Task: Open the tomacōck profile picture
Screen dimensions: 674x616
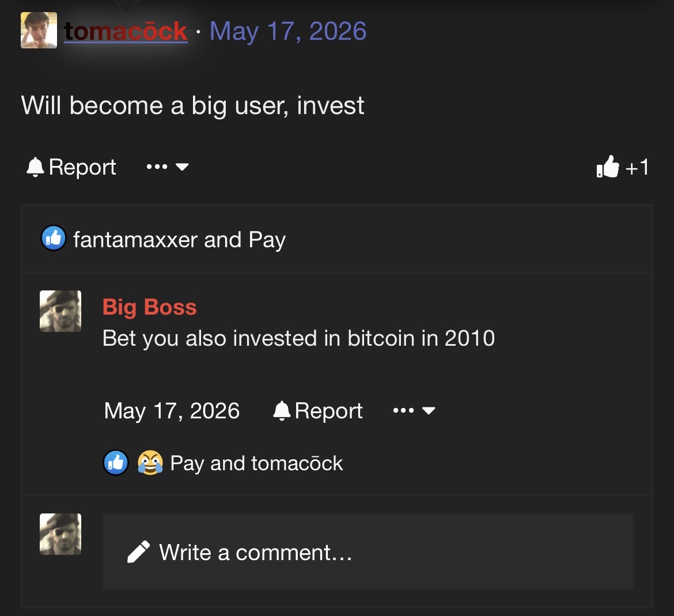Action: click(x=39, y=30)
